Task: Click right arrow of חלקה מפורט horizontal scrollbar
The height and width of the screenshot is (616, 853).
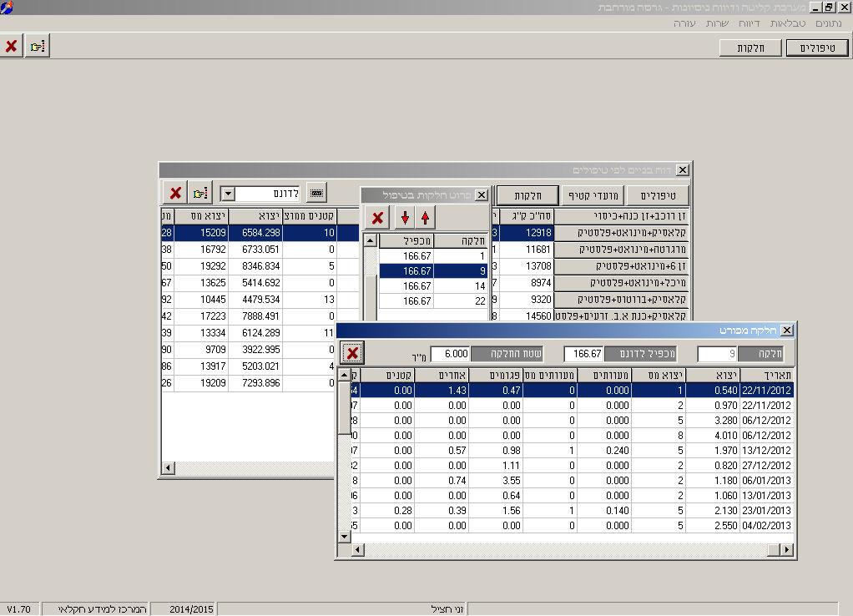Action: (786, 549)
